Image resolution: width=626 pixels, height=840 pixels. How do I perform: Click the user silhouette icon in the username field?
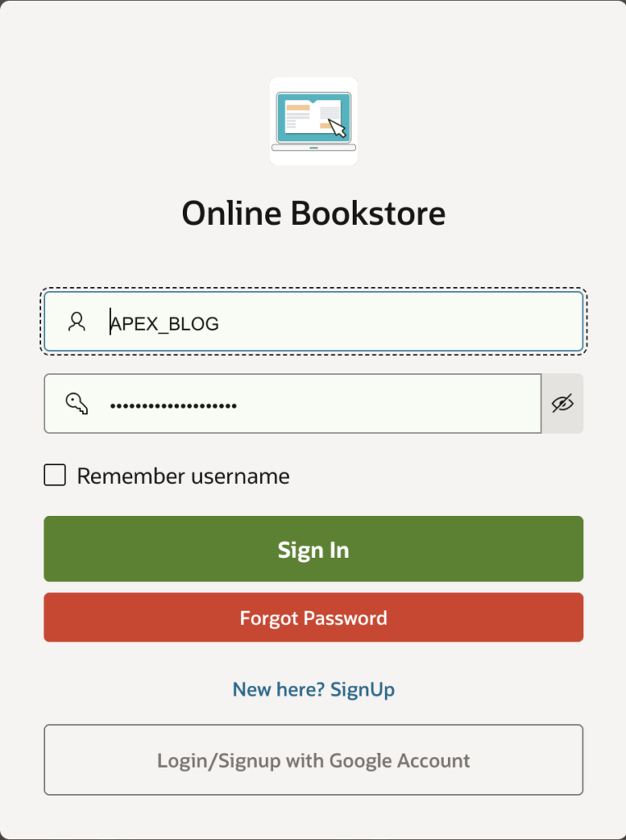click(x=76, y=322)
